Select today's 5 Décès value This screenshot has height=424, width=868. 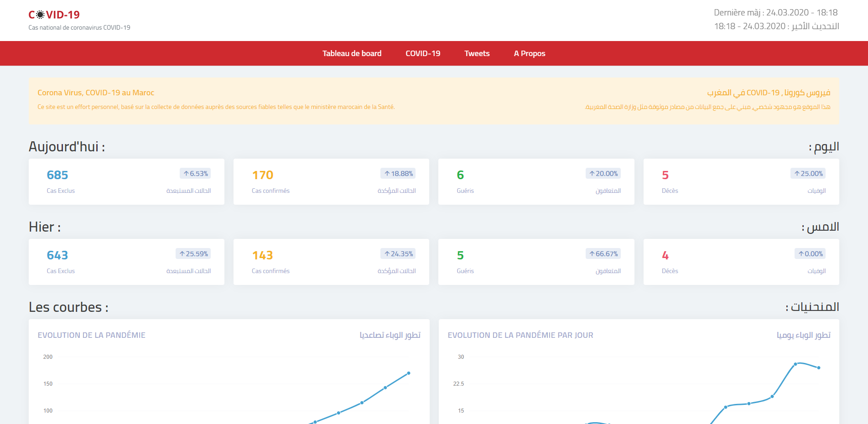click(x=665, y=175)
